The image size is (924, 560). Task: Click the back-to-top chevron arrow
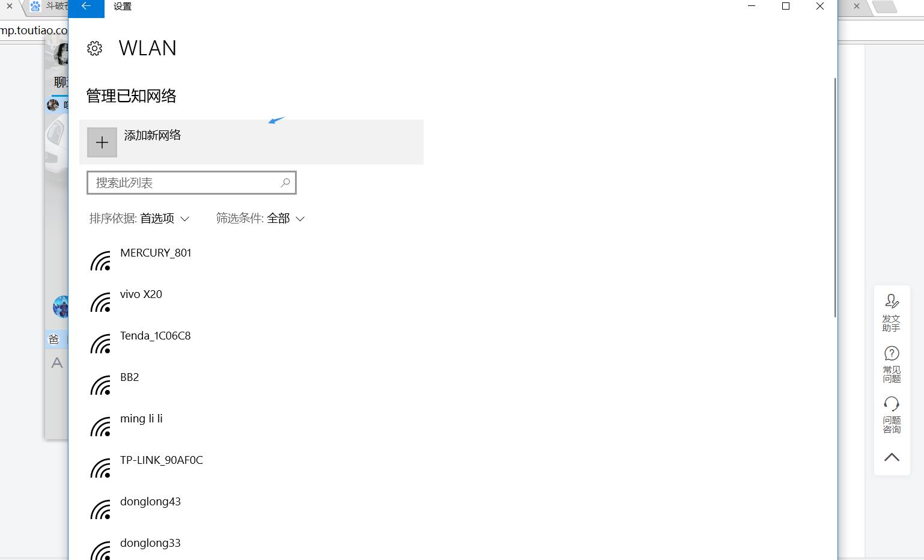pyautogui.click(x=892, y=457)
